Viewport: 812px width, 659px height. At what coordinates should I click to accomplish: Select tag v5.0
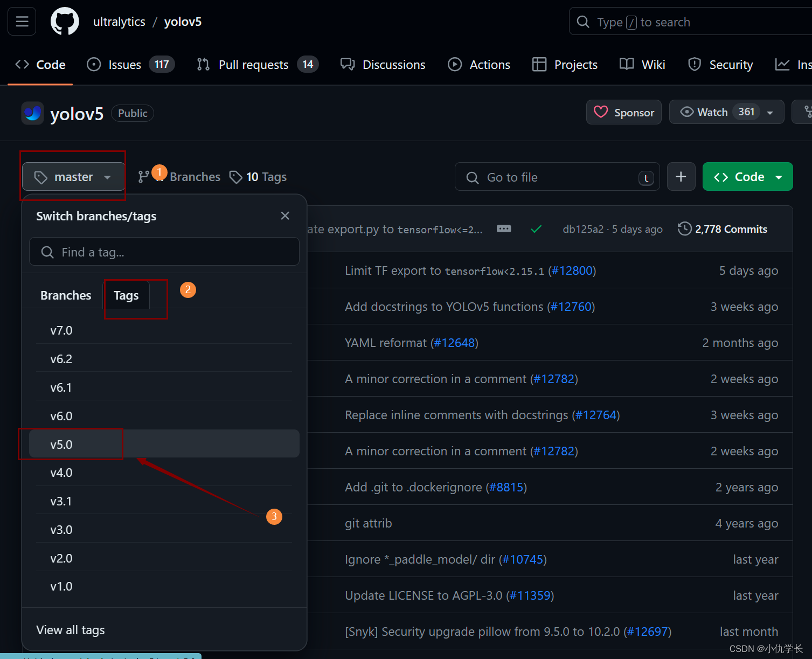(x=164, y=444)
